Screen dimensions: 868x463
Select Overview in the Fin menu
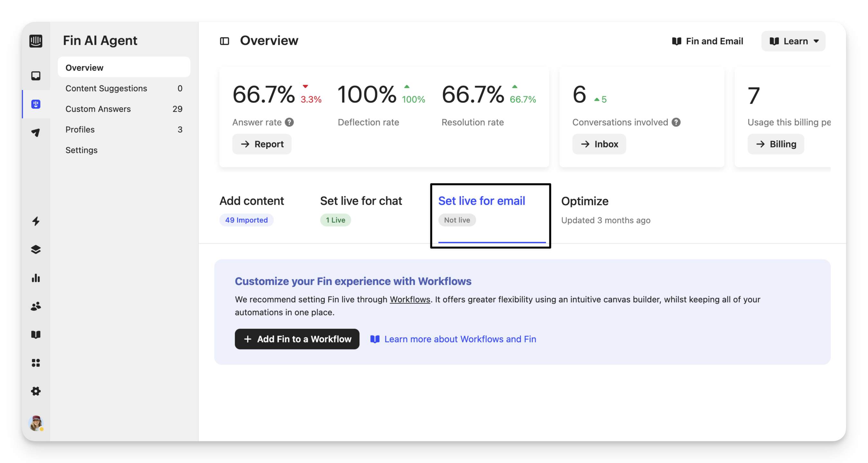pos(124,67)
